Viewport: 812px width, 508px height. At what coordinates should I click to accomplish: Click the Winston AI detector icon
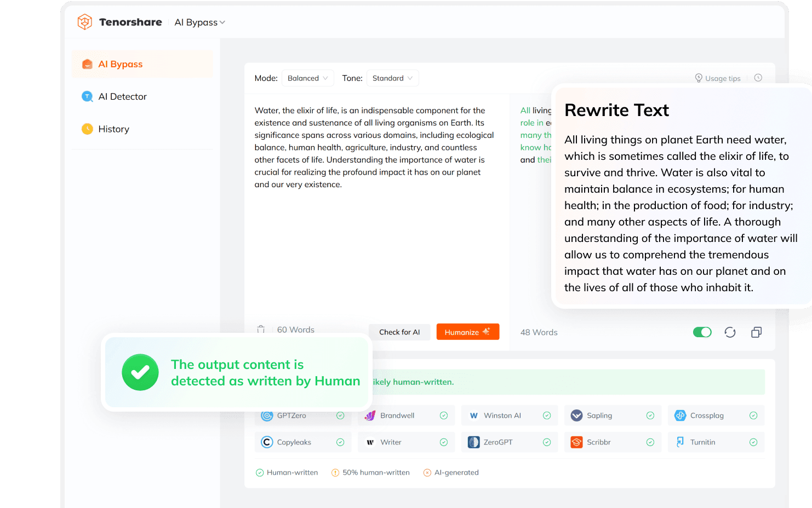pos(474,415)
